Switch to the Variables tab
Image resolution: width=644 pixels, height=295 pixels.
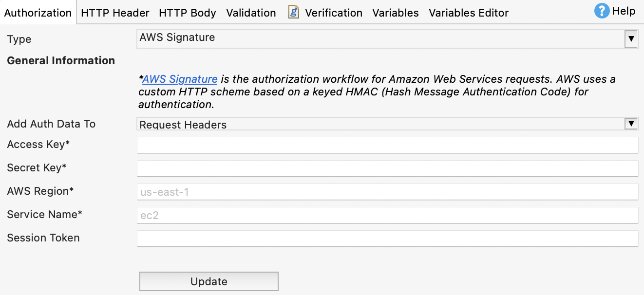pos(396,13)
